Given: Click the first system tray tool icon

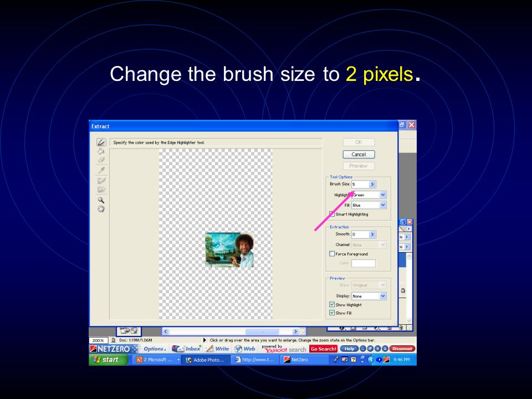Looking at the screenshot, I should tap(336, 360).
